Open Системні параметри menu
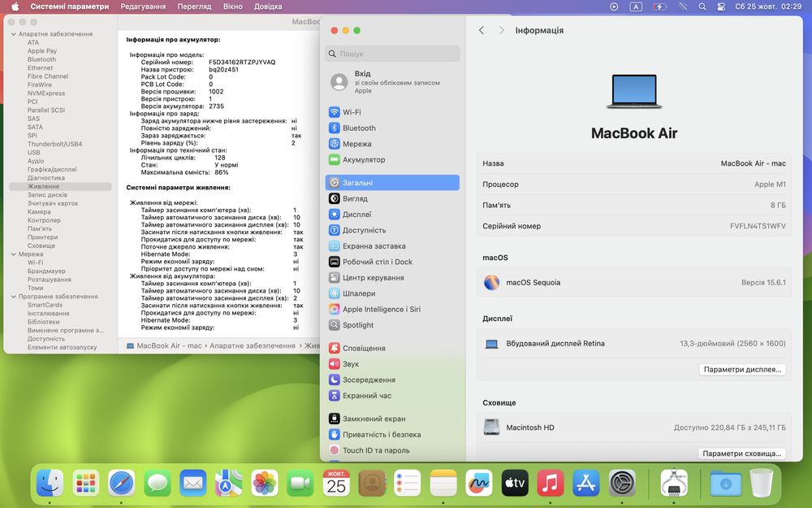The height and width of the screenshot is (508, 812). tap(69, 7)
